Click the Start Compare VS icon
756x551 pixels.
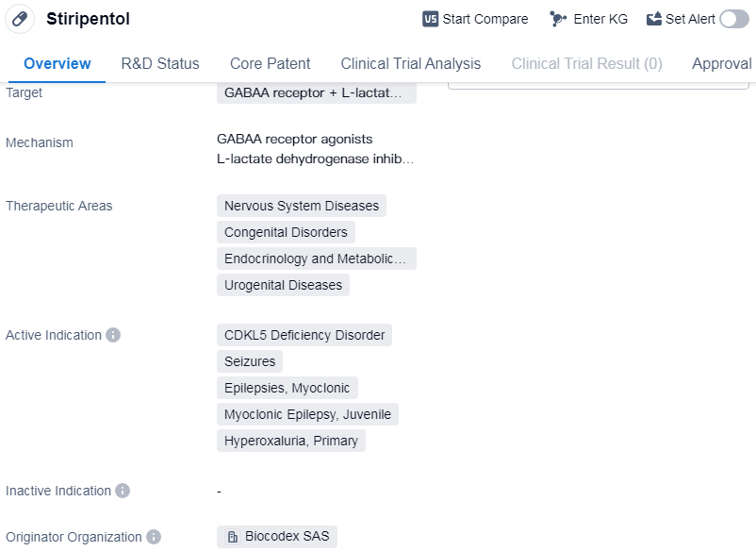(x=431, y=19)
